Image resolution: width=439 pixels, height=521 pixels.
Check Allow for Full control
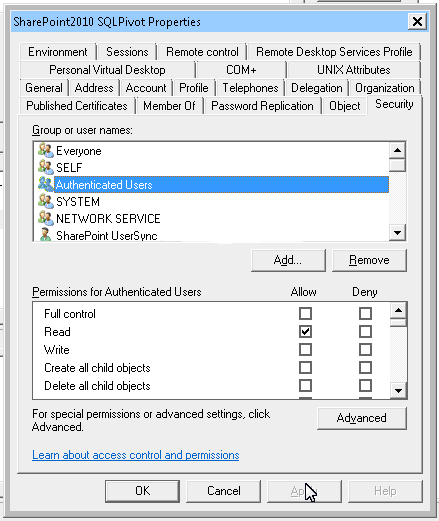305,314
